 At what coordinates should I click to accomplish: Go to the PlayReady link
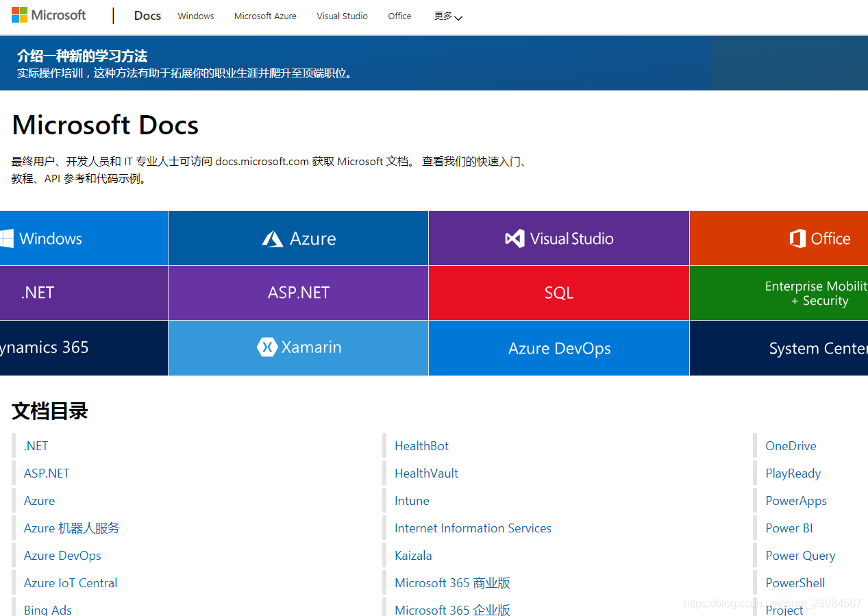point(793,473)
